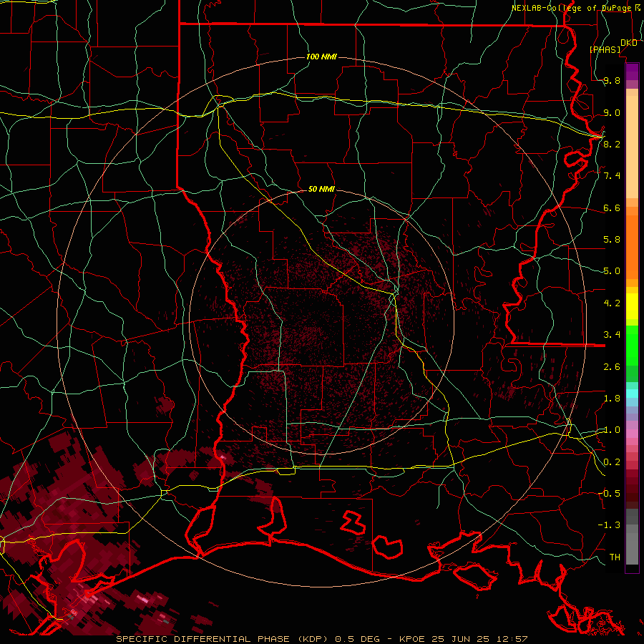Screen dimensions: 644x644
Task: Click the pink section of the color bar
Action: [632, 434]
